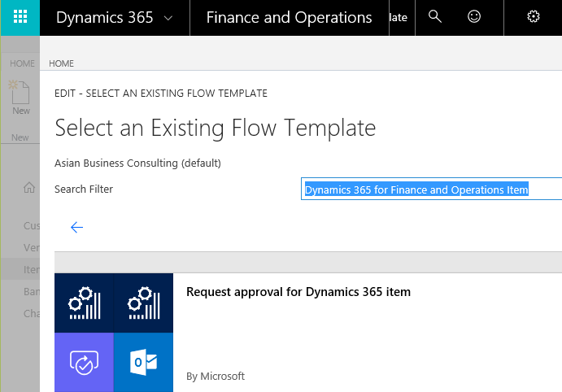Open Request approval for Dynamics 365 item
Viewport: 562px width, 392px height.
pyautogui.click(x=298, y=292)
